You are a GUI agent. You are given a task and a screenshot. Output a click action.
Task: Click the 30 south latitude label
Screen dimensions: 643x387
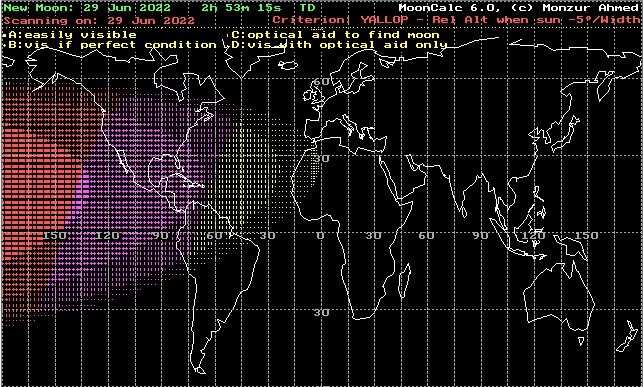(322, 312)
